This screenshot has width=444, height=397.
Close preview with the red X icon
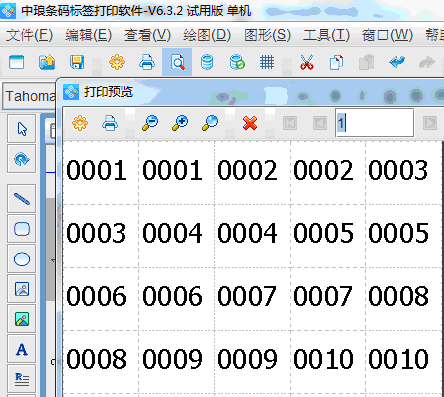pyautogui.click(x=250, y=123)
